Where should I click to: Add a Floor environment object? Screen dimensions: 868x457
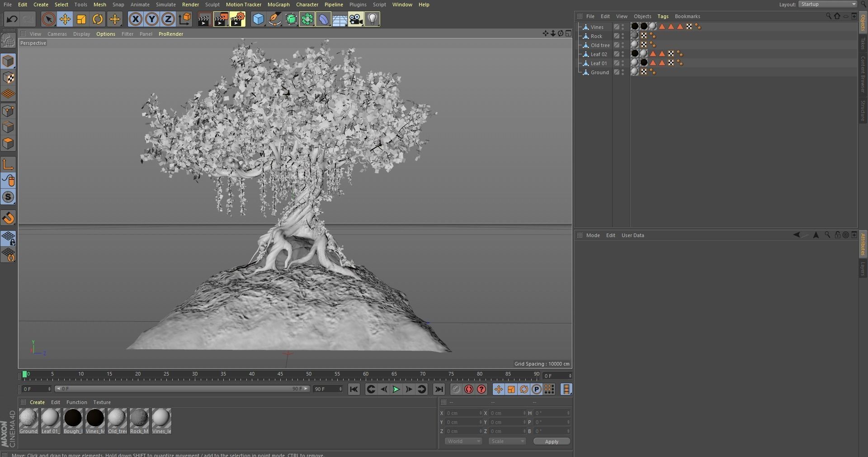[340, 19]
